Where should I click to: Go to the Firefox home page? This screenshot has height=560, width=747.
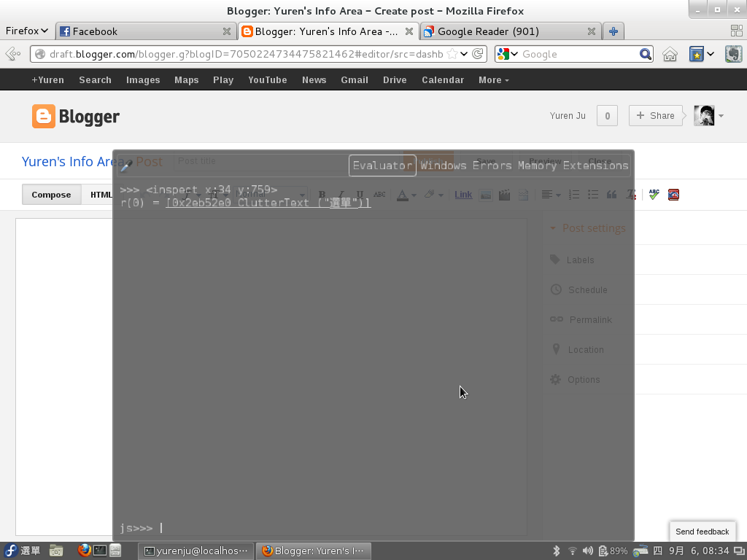point(670,54)
